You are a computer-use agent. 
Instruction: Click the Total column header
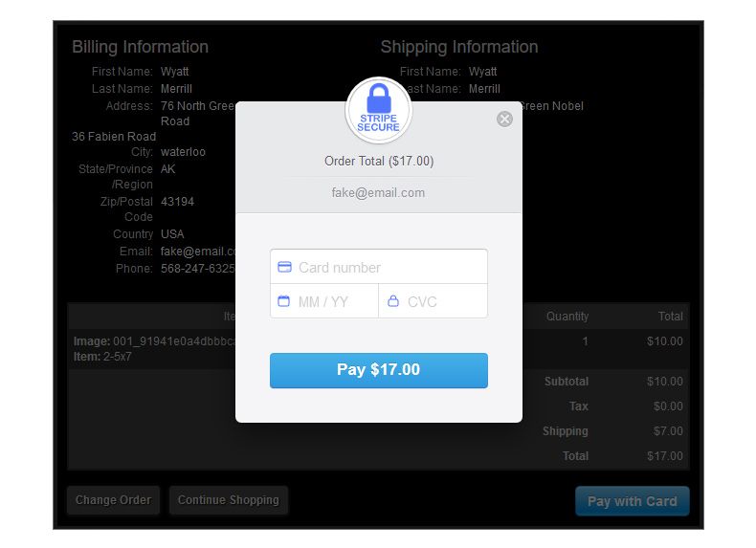(670, 316)
